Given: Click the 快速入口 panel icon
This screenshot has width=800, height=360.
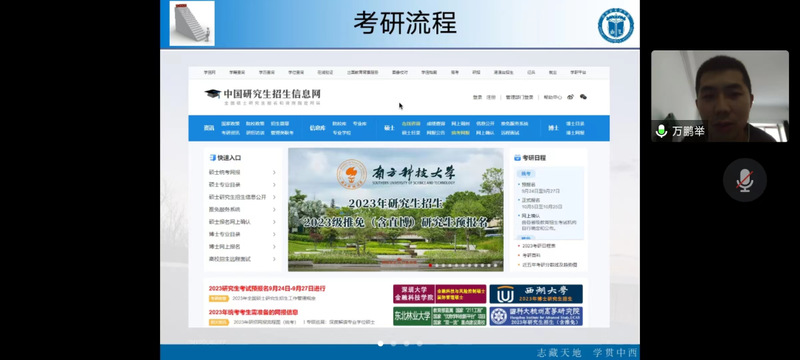Looking at the screenshot, I should [x=212, y=158].
